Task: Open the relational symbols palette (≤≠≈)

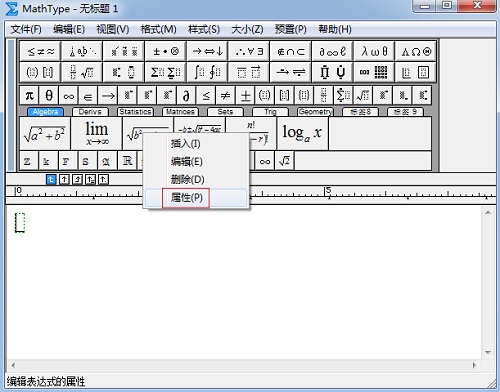Action: coord(40,51)
